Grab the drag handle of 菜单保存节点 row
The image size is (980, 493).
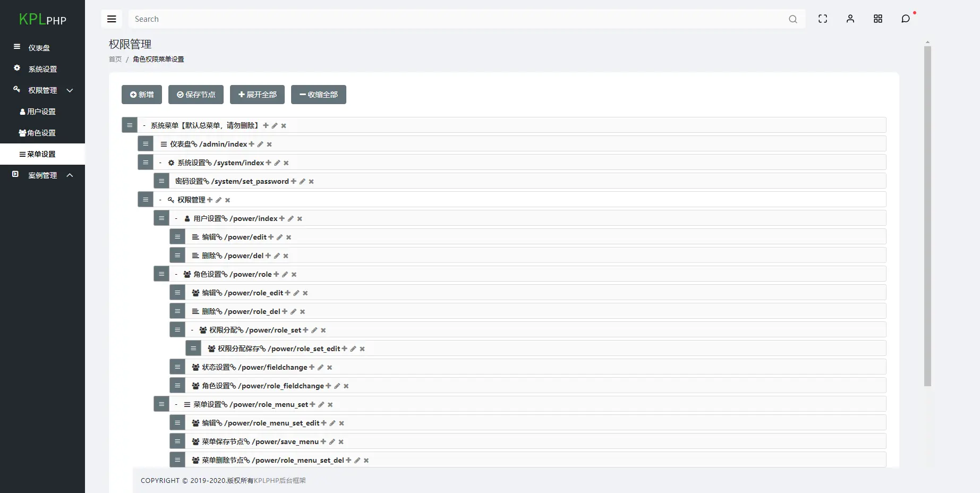177,441
